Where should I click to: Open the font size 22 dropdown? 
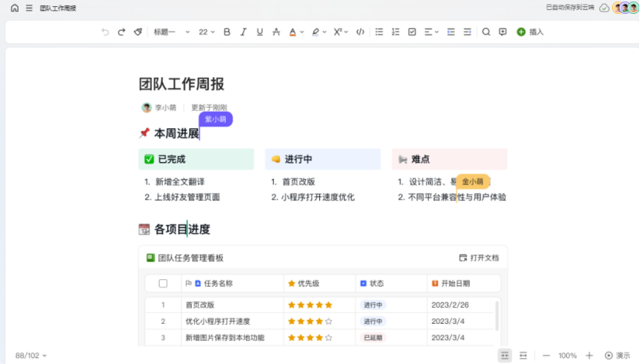click(x=207, y=32)
